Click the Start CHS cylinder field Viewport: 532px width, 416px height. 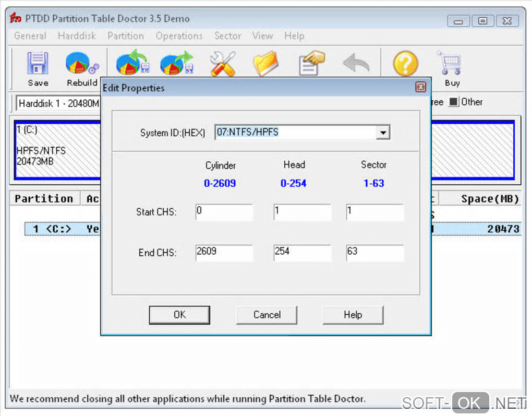(x=224, y=212)
